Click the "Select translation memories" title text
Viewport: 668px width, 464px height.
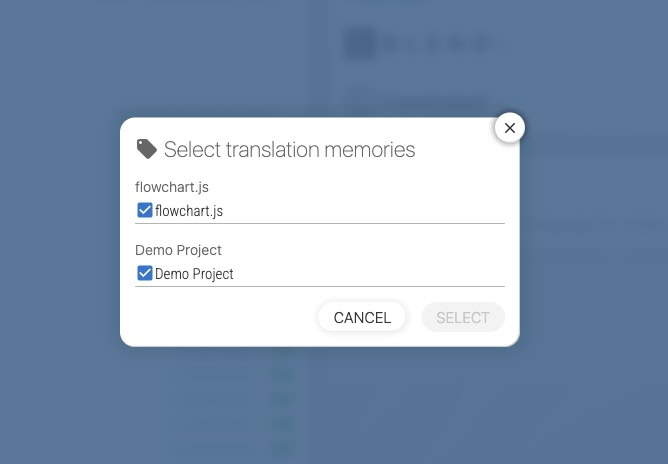pos(289,150)
